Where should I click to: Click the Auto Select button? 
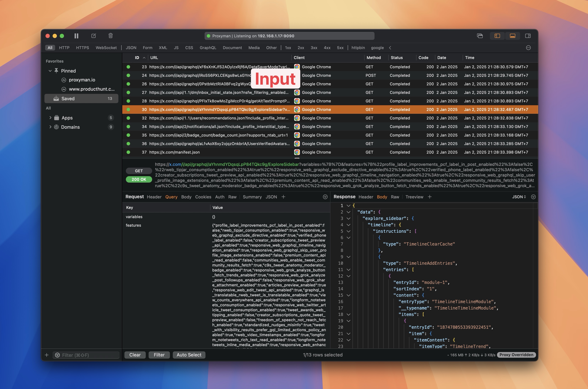(x=189, y=355)
